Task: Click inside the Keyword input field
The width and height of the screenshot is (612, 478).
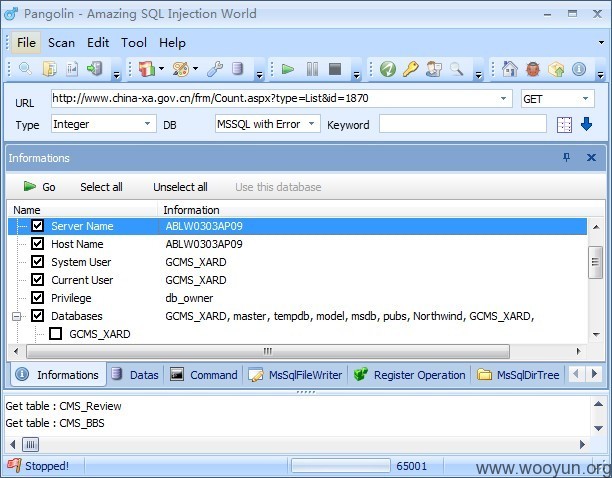Action: [x=463, y=124]
